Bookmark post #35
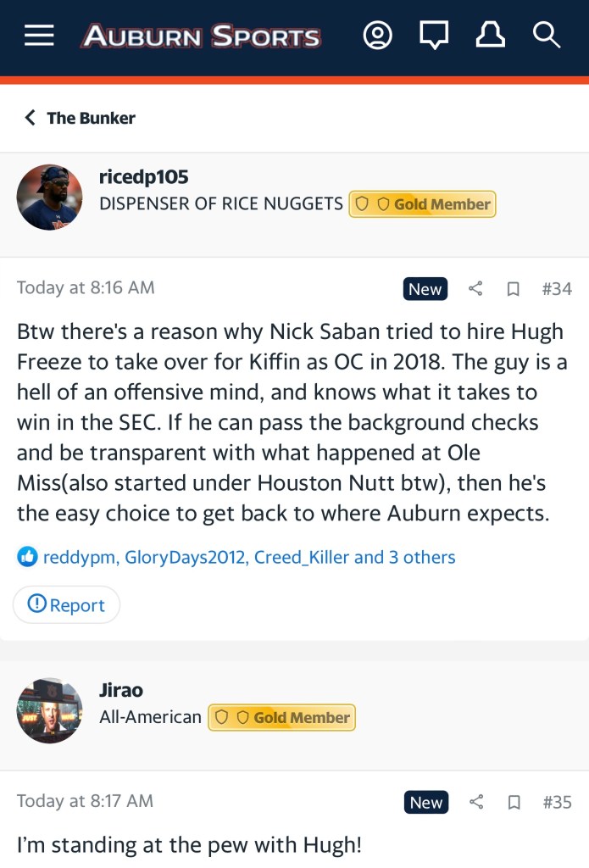The height and width of the screenshot is (868, 589). coord(514,802)
